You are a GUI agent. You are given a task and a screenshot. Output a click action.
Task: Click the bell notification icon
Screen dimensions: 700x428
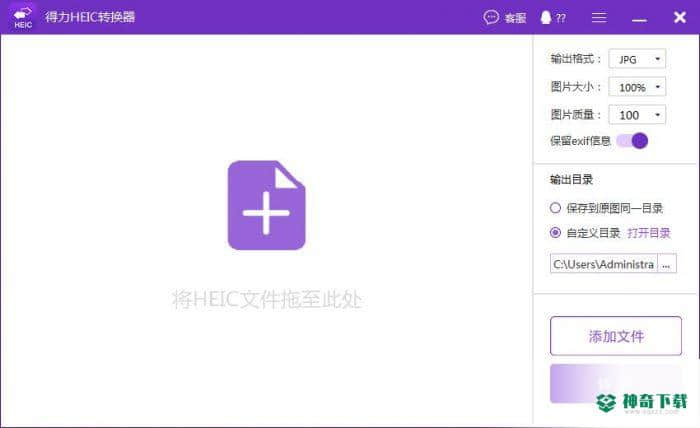(546, 17)
